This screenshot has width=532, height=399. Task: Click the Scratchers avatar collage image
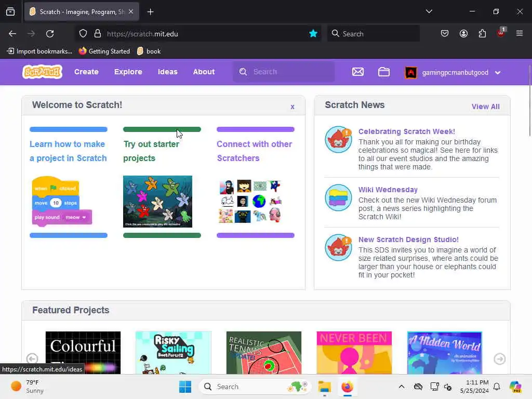click(x=251, y=201)
